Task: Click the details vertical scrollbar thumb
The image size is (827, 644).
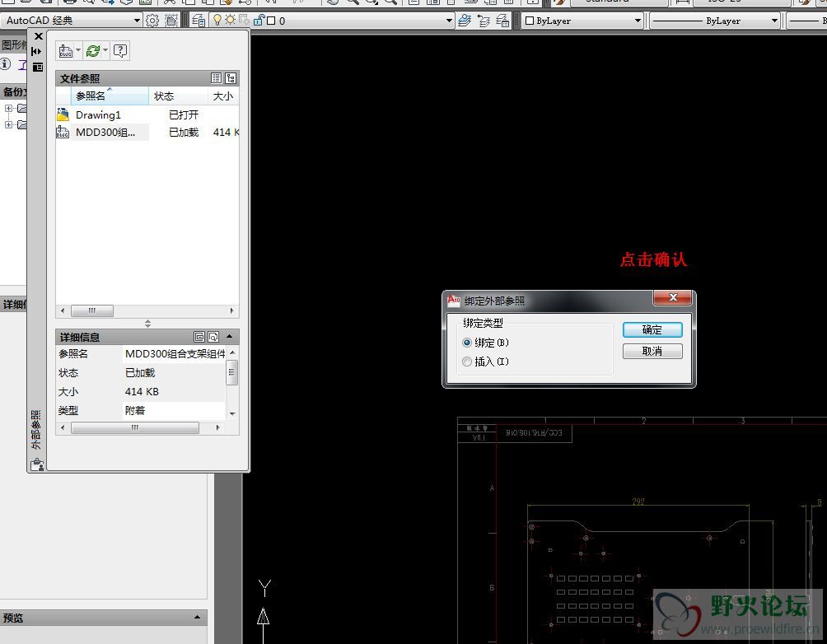Action: click(x=231, y=373)
